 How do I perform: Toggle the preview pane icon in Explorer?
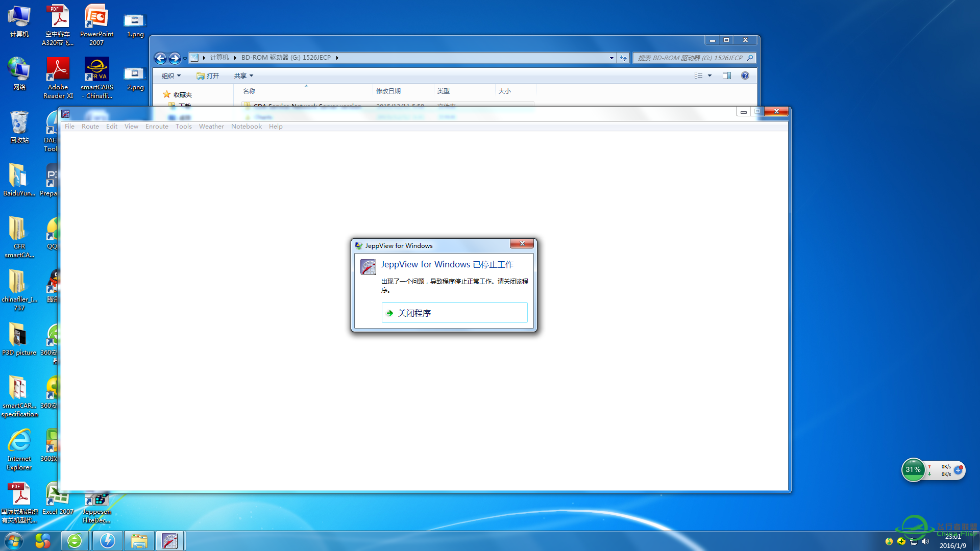(726, 76)
